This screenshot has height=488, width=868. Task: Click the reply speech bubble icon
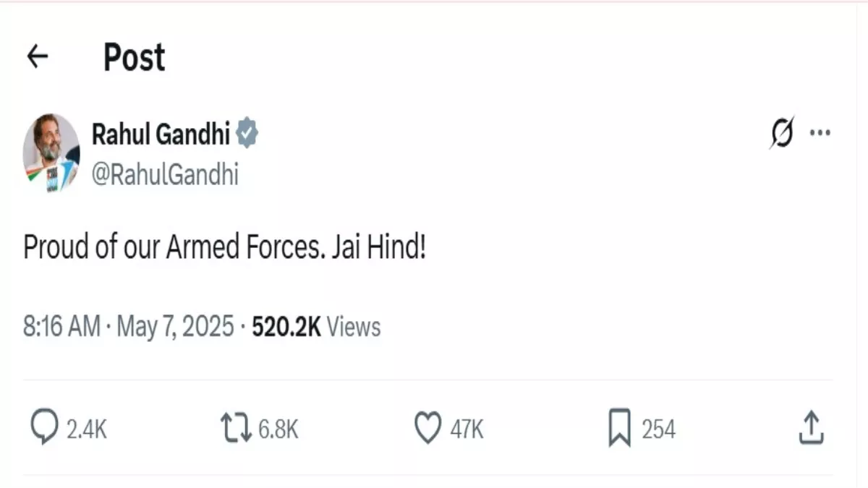[x=44, y=429]
